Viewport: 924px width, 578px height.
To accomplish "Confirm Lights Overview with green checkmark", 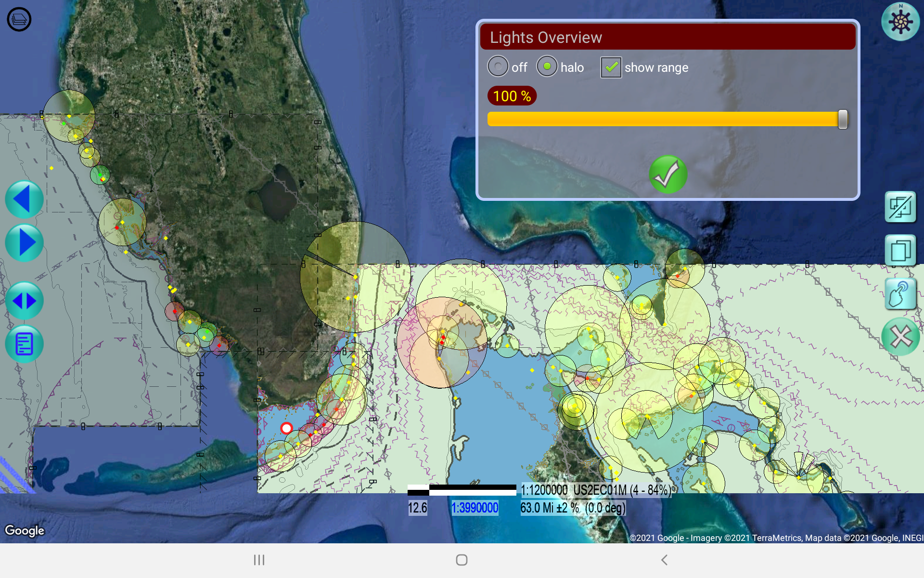I will click(668, 174).
